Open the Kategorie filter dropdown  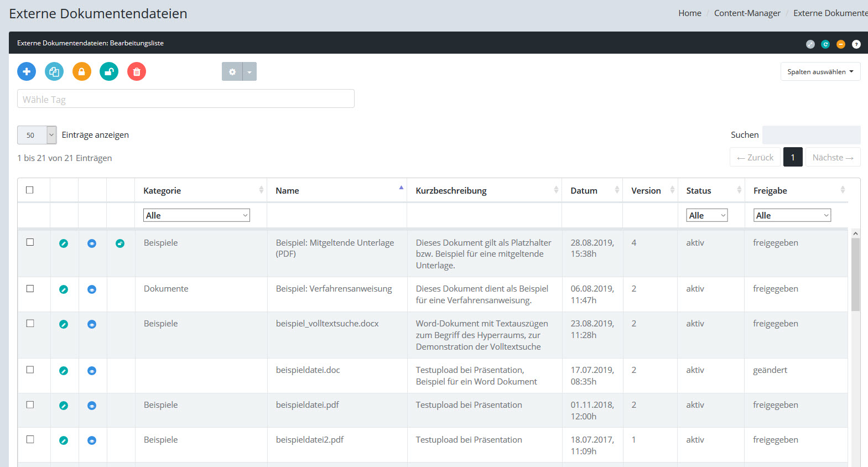coord(196,215)
